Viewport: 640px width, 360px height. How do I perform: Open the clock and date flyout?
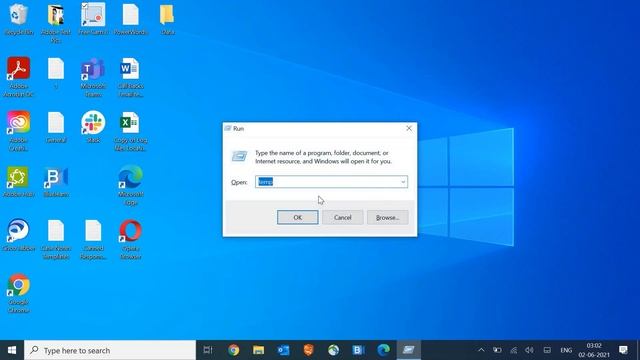594,350
